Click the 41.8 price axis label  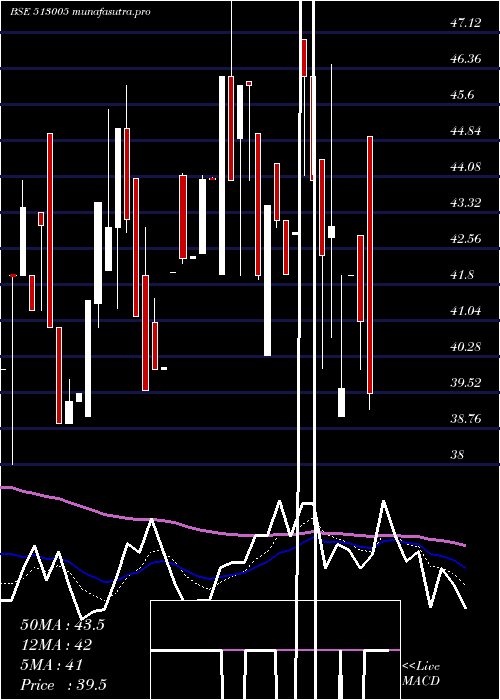click(x=462, y=275)
